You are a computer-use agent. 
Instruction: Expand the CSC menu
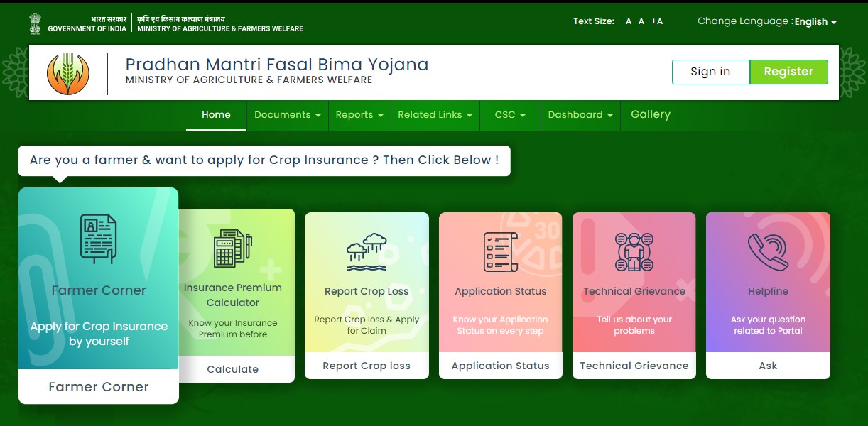tap(510, 115)
